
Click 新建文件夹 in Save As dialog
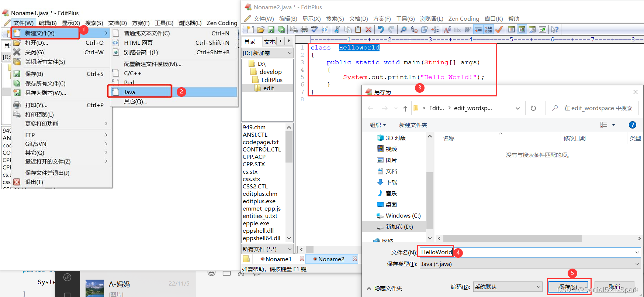coord(413,125)
